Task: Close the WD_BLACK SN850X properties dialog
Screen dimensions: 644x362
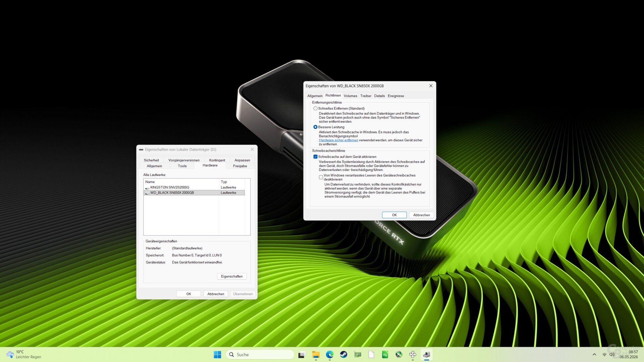Action: point(431,86)
